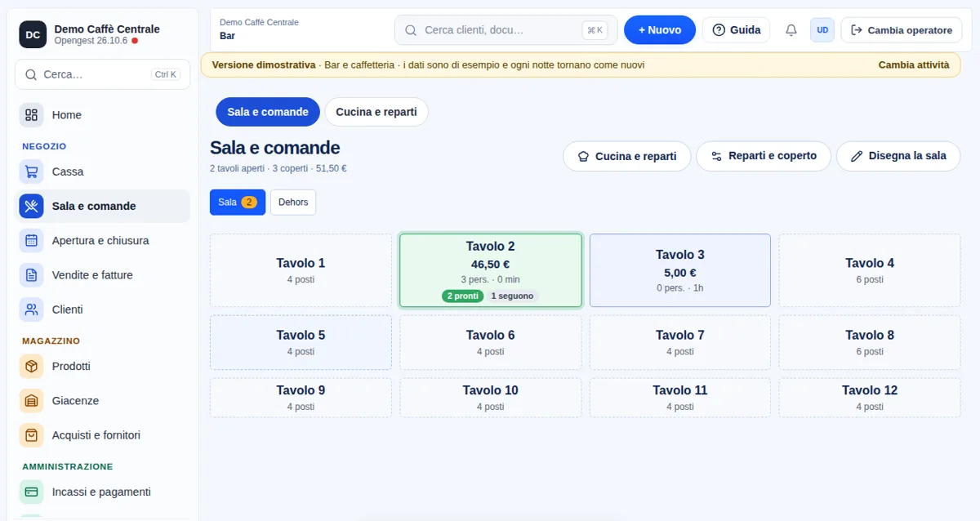Open the Tavolo 11 card
This screenshot has height=521, width=980.
(x=680, y=398)
